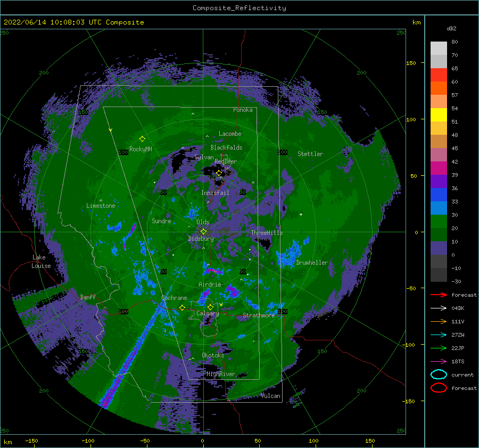Viewport: 479px width, 448px height.
Task: Click the Banff label
Action: 88,297
